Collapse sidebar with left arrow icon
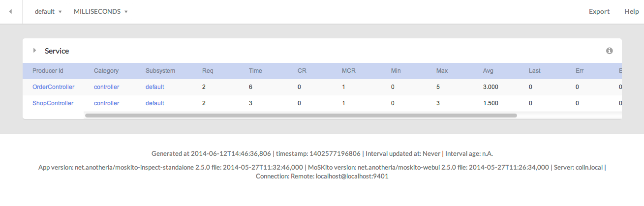 10,11
